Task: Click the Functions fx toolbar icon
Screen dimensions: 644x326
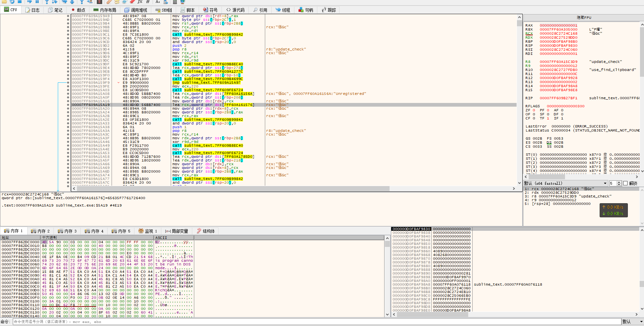Action: tap(140, 1)
